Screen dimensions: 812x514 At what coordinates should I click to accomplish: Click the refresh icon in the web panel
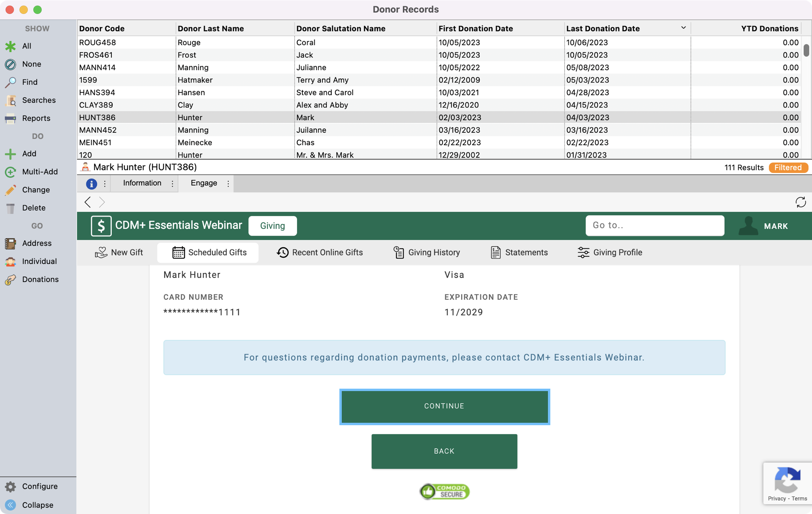(x=801, y=202)
